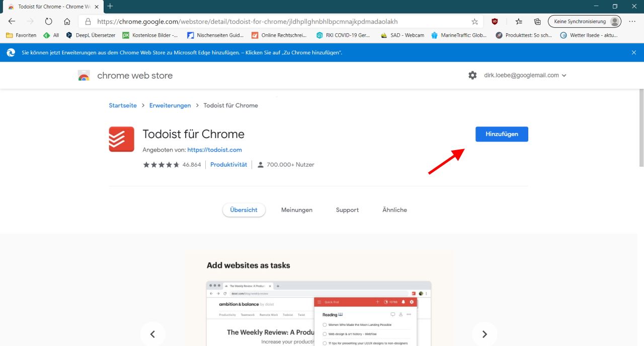Screen dimensions: 644x346
Task: Click the Todoist extension icon
Action: click(121, 139)
